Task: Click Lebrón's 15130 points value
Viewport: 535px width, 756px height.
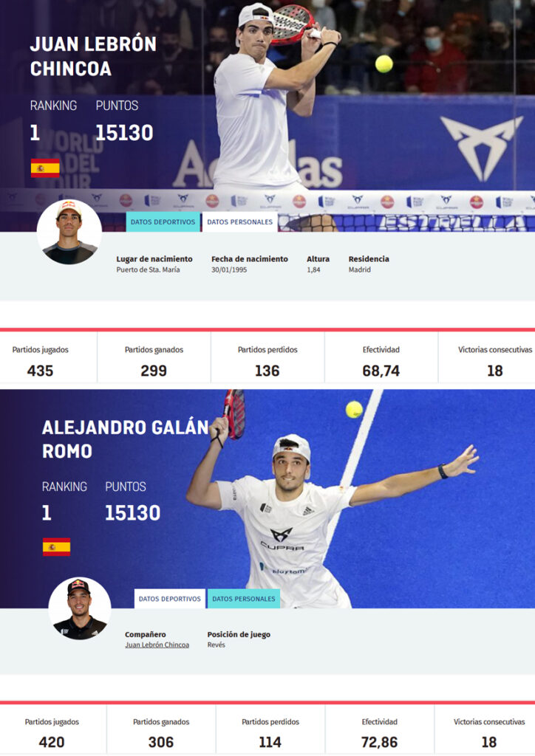Action: [x=124, y=133]
